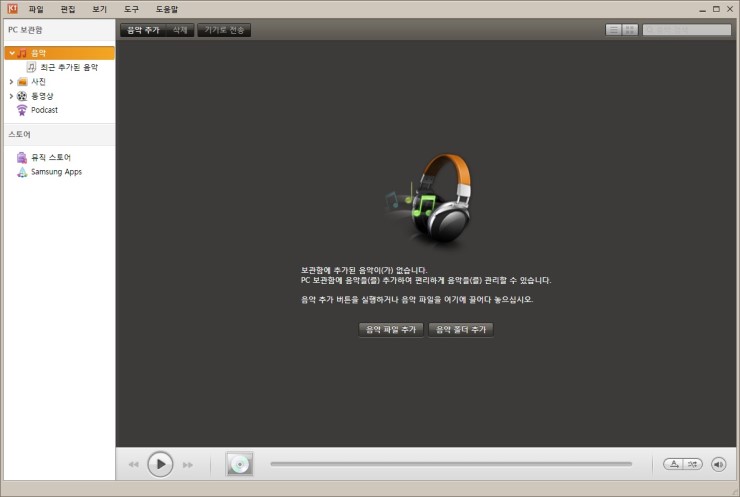Screen dimensions: 740x497
Task: Switch to list view layout
Action: click(x=614, y=30)
